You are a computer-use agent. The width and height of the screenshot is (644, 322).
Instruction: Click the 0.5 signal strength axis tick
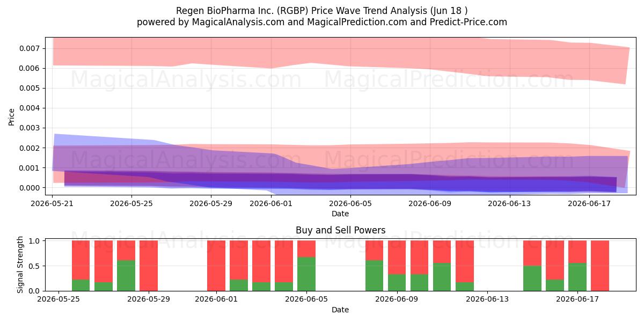[x=35, y=266]
